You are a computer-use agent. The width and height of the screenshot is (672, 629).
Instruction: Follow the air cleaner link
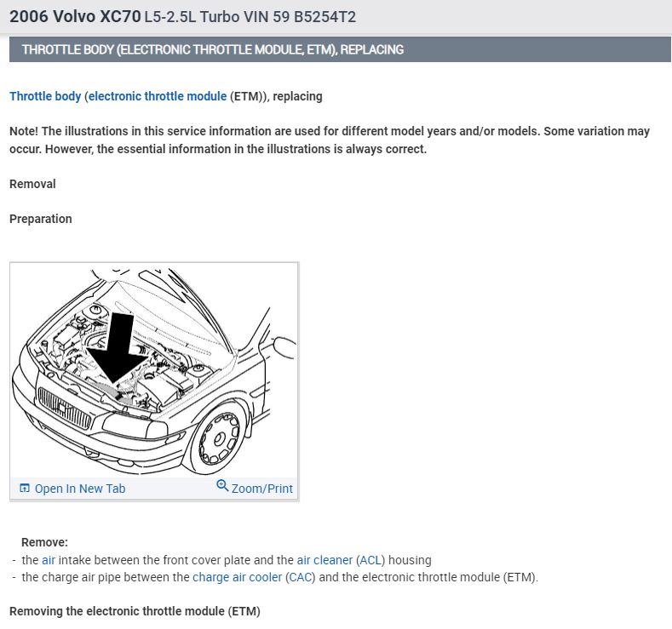325,560
